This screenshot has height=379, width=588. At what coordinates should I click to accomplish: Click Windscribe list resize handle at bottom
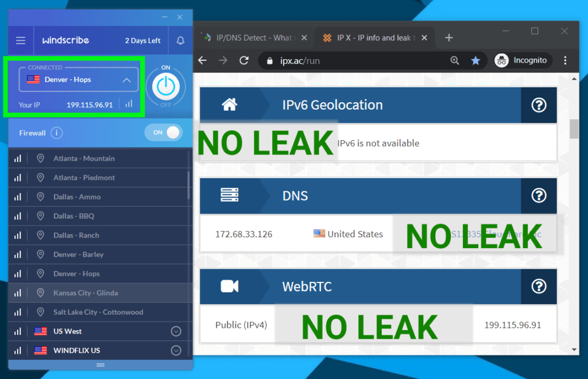click(x=100, y=365)
